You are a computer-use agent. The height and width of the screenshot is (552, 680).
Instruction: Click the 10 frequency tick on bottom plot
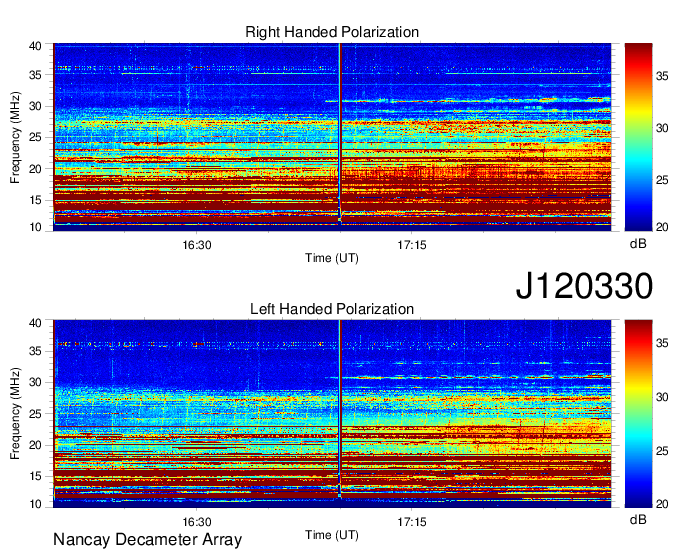click(x=35, y=504)
